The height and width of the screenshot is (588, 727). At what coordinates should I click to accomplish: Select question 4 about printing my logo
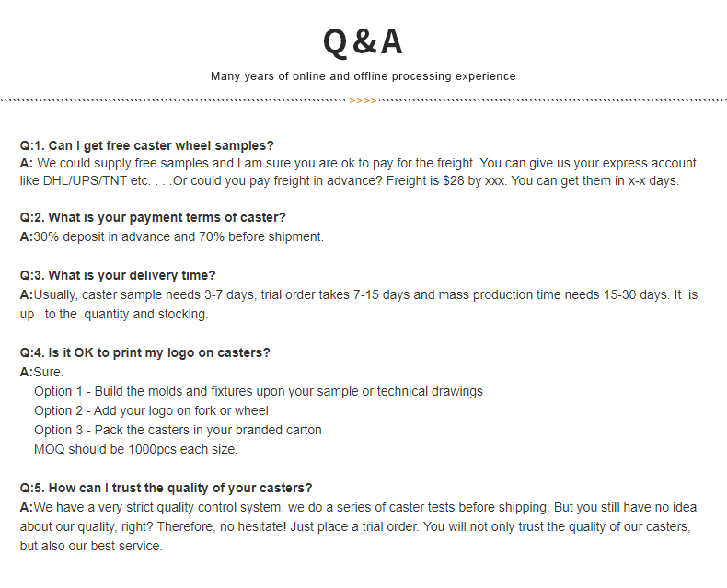(144, 352)
